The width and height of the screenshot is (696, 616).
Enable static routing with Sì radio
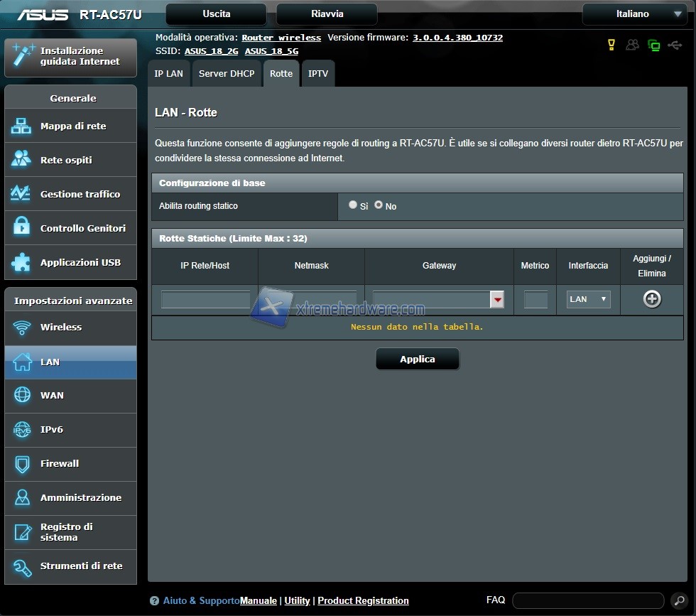(x=353, y=205)
